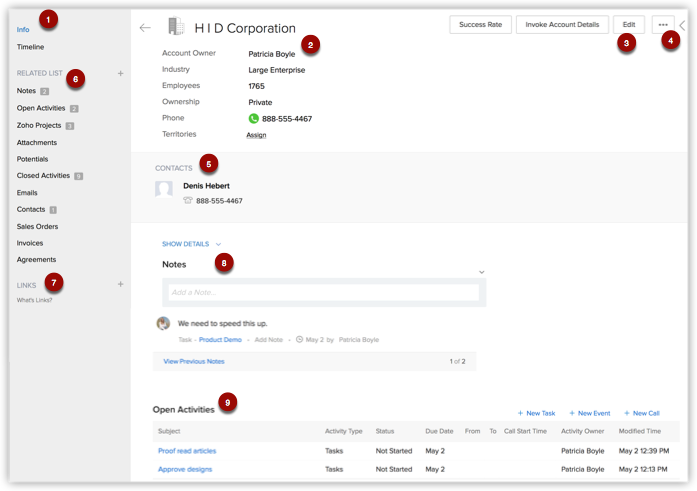Click the plus icon beside Related List
The height and width of the screenshot is (491, 697).
click(121, 73)
